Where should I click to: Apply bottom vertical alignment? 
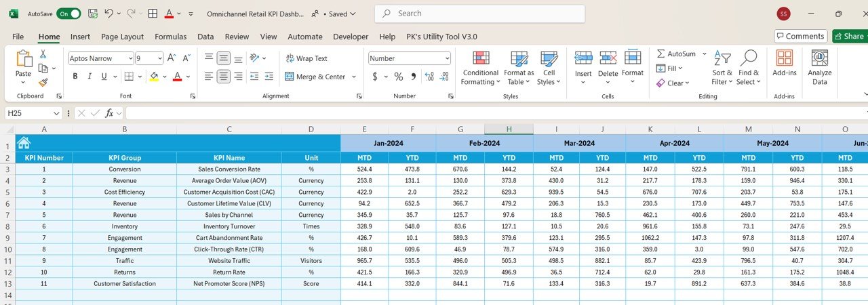[x=239, y=58]
